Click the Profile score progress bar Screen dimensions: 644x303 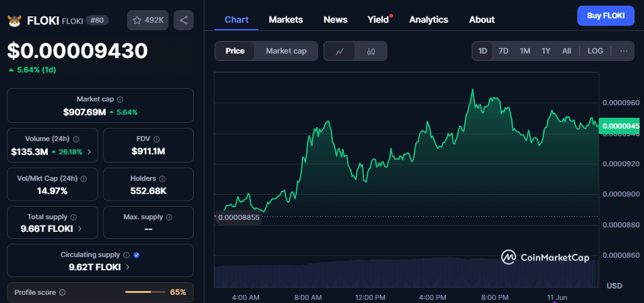144,292
